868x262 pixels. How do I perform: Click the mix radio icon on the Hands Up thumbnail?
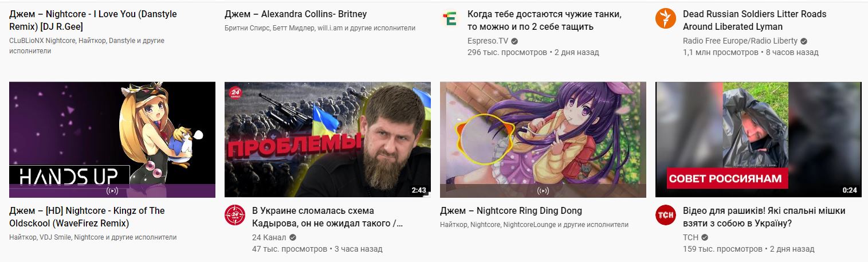point(112,191)
